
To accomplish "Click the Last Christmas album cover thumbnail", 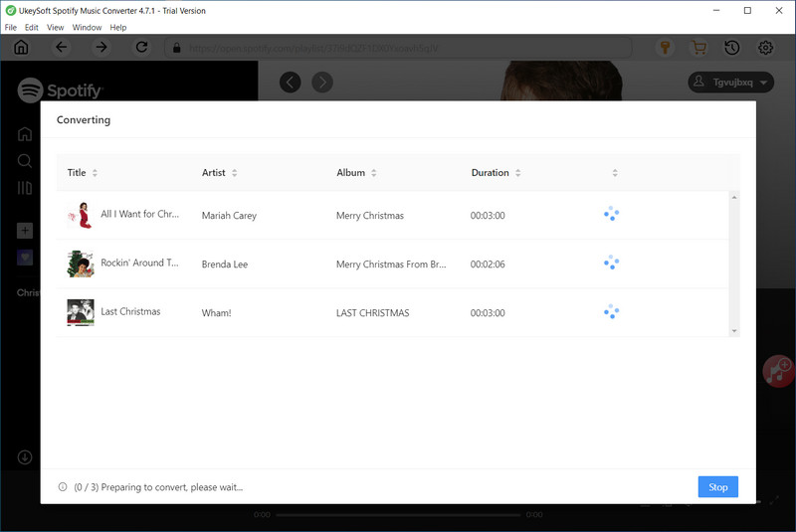I will [x=81, y=312].
